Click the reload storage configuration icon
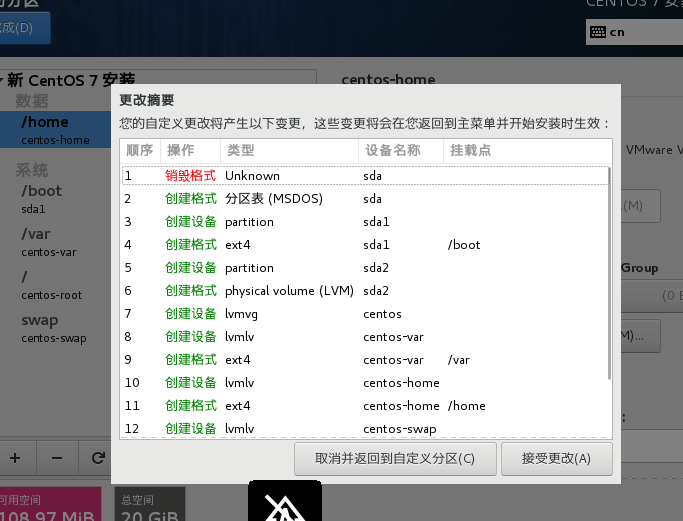The image size is (683, 521). tap(98, 458)
